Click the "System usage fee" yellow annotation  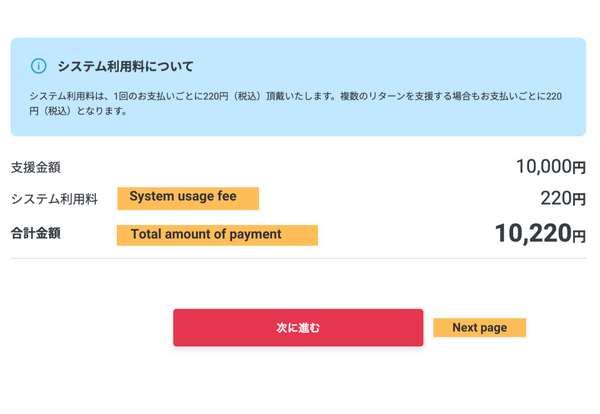[x=187, y=197]
